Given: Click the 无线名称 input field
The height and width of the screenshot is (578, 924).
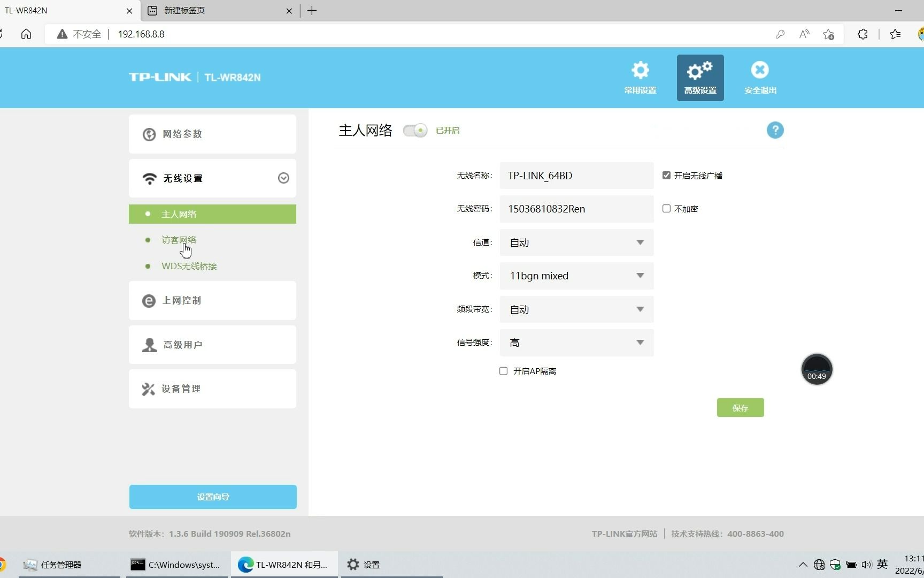Looking at the screenshot, I should pyautogui.click(x=576, y=176).
